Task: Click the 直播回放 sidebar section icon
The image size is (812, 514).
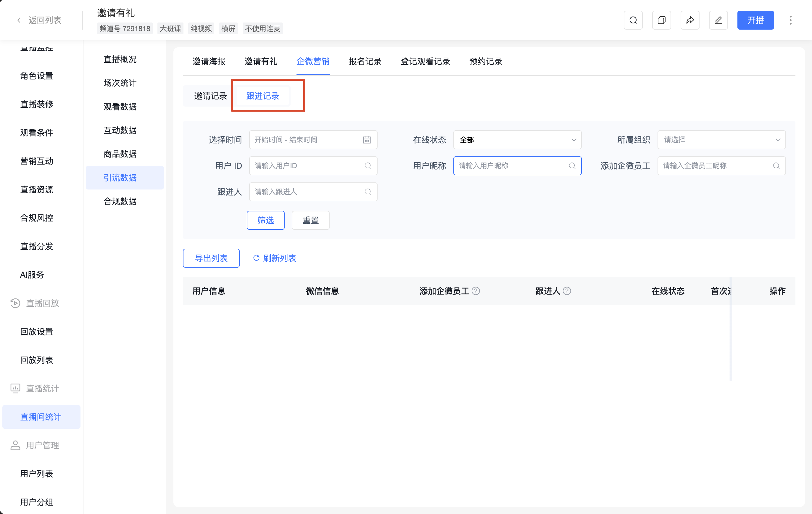Action: pos(15,303)
